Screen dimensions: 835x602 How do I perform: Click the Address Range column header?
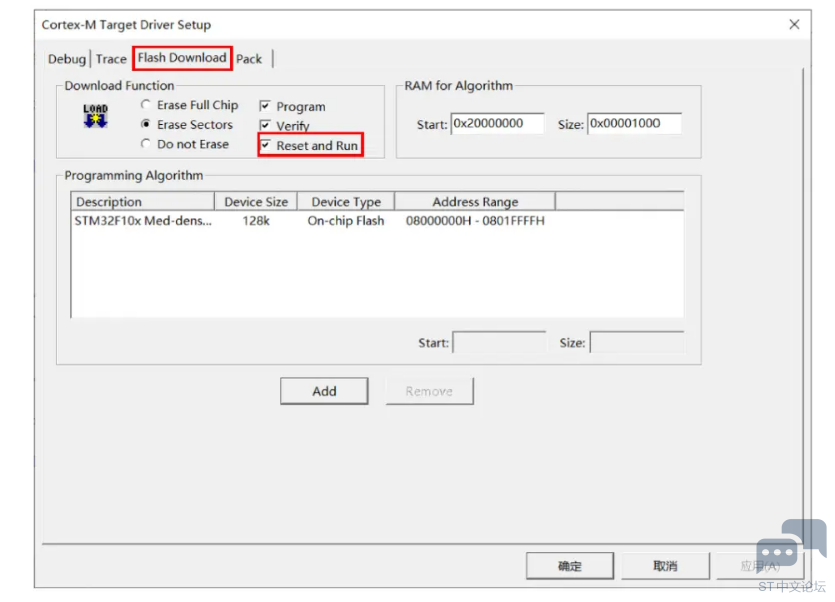[475, 202]
